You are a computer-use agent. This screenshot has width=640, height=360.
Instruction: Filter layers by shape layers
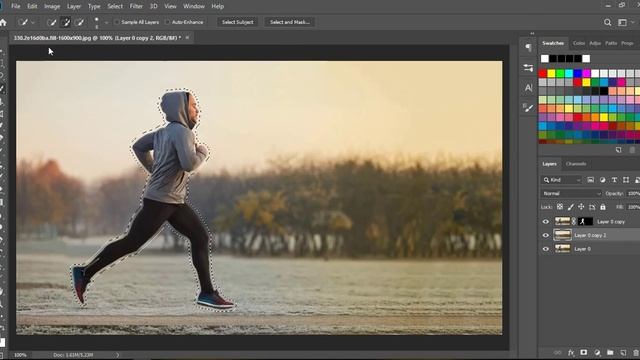626,180
